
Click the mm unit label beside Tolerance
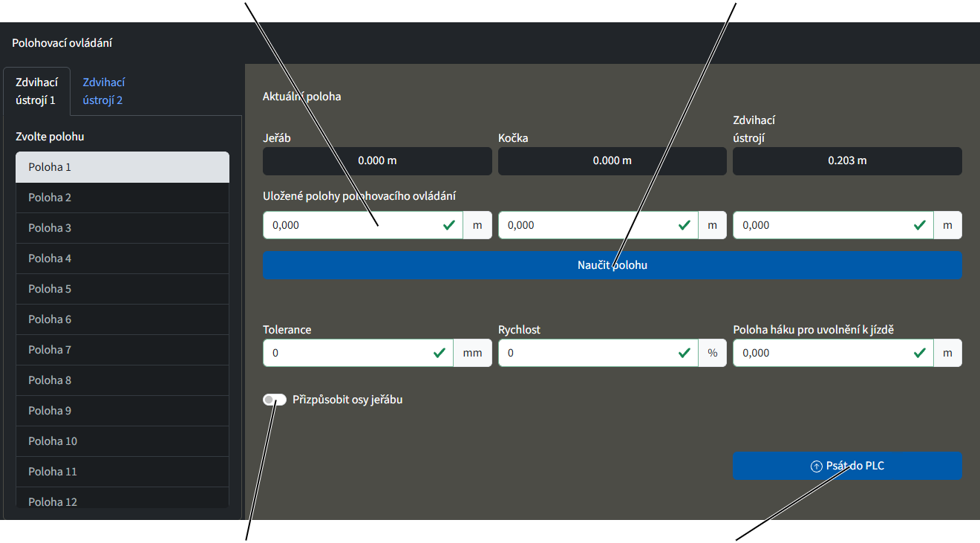point(473,353)
